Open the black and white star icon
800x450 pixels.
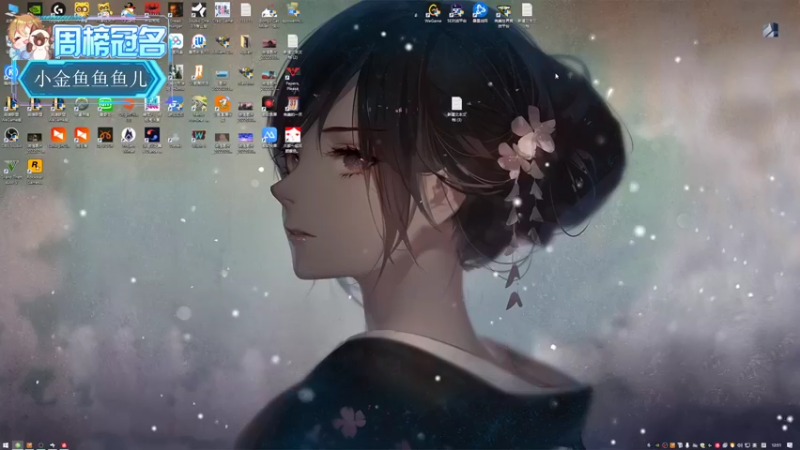tap(198, 10)
